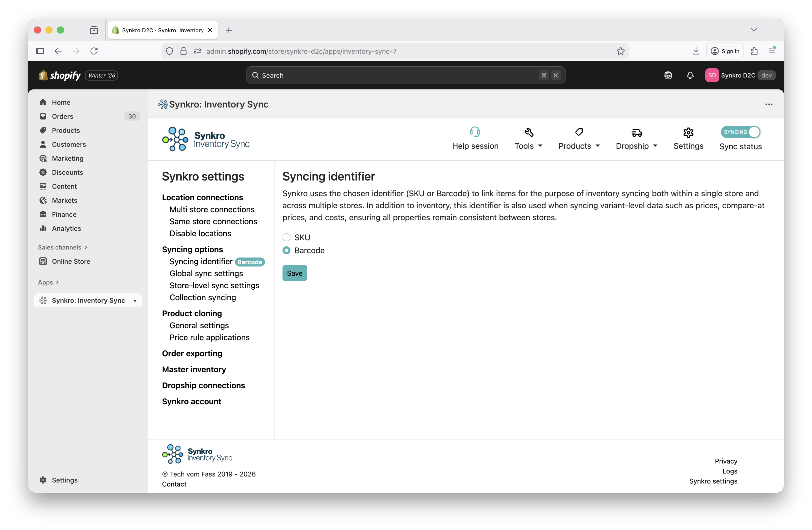The height and width of the screenshot is (530, 812).
Task: Click the Save button
Action: (294, 273)
